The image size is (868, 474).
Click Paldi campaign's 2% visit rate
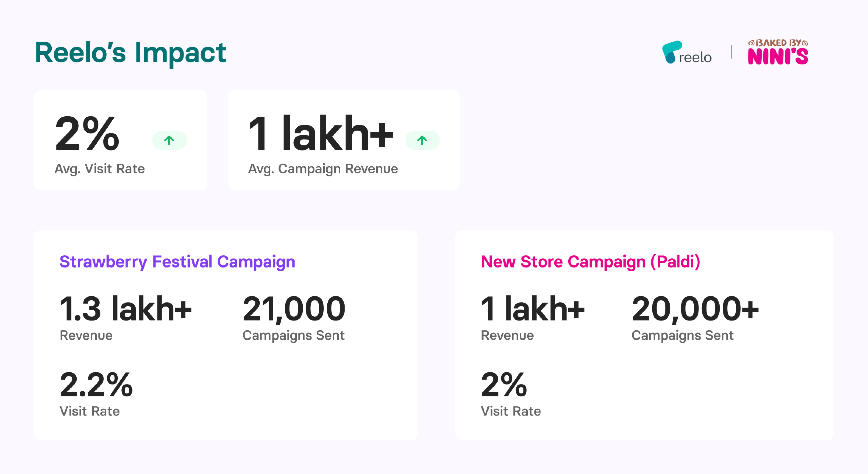tap(504, 384)
